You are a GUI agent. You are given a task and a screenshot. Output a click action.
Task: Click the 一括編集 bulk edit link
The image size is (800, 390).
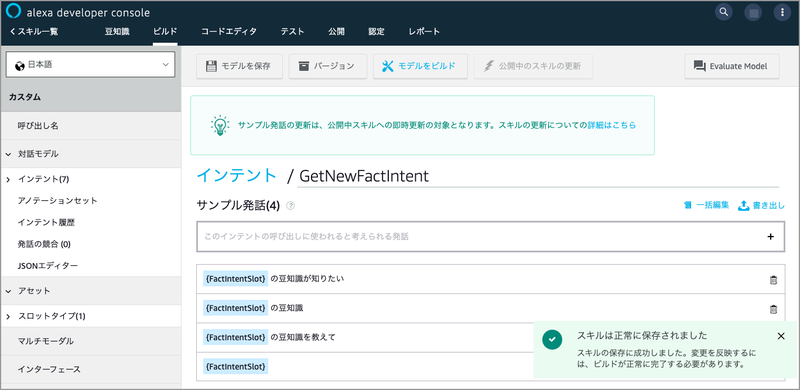(x=706, y=206)
